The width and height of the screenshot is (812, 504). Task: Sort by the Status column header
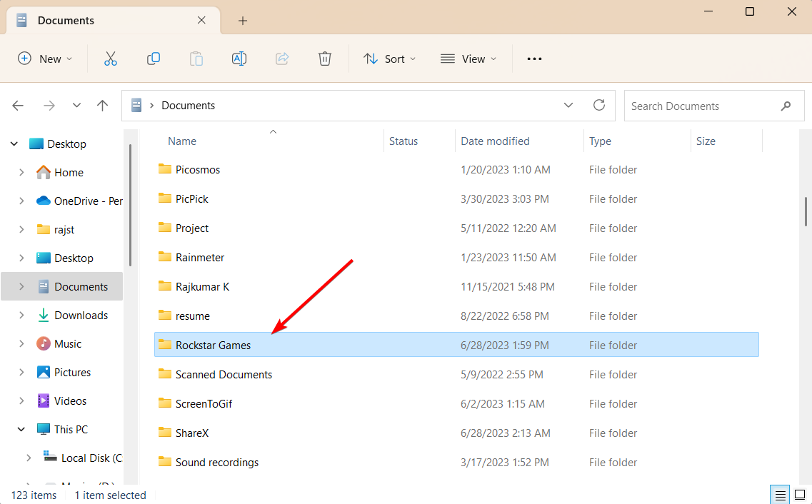403,141
